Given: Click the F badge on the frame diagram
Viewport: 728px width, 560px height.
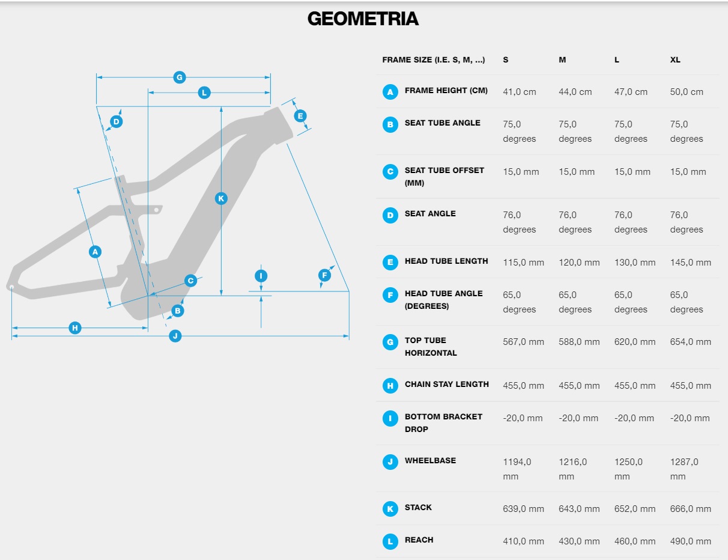Looking at the screenshot, I should (x=324, y=275).
